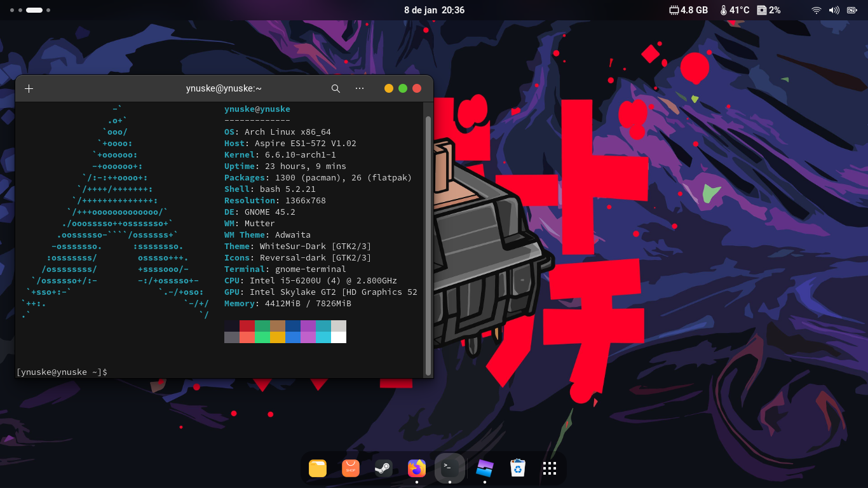Image resolution: width=868 pixels, height=488 pixels.
Task: Click the 'WM Theme: Adwaita' line
Action: pyautogui.click(x=268, y=234)
